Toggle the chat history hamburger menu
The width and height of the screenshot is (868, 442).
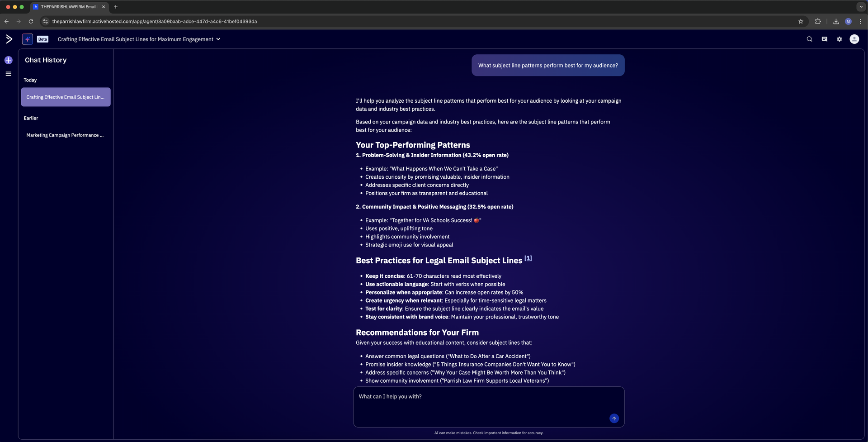pyautogui.click(x=9, y=74)
